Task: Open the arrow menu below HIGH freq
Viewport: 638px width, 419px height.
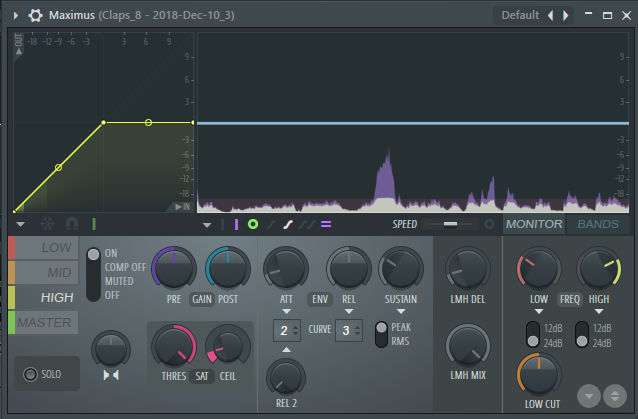Action: (x=599, y=311)
